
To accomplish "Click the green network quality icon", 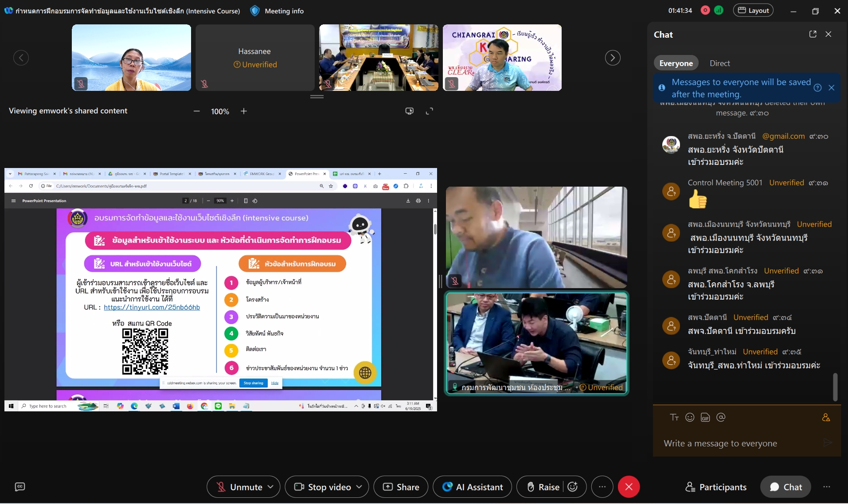I will (x=719, y=11).
